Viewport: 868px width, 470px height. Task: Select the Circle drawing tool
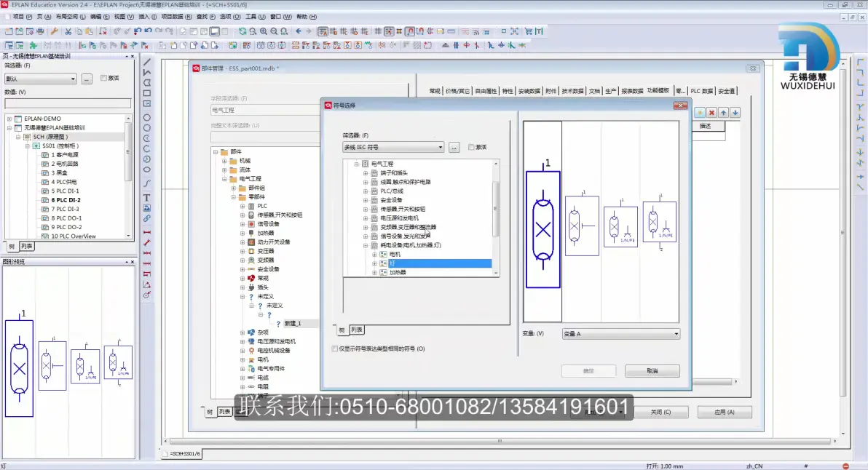click(x=146, y=117)
